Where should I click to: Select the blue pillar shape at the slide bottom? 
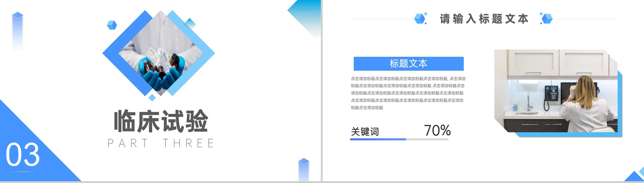304,170
